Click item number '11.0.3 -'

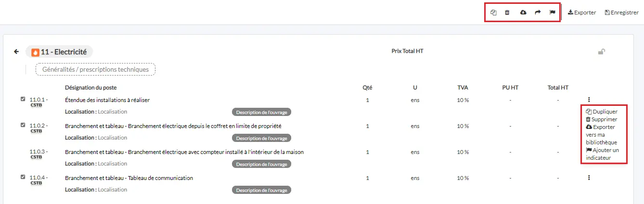tap(39, 152)
